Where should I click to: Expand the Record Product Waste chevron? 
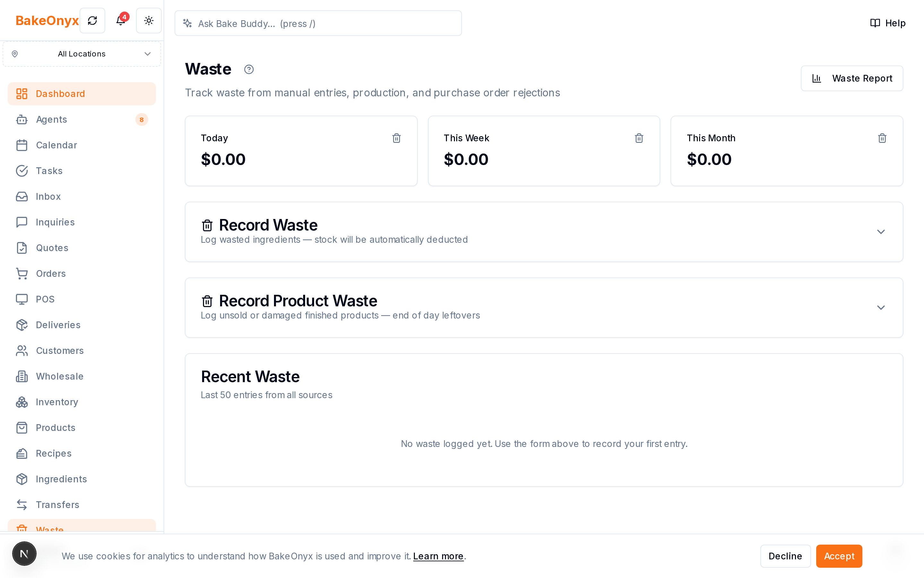pos(881,308)
